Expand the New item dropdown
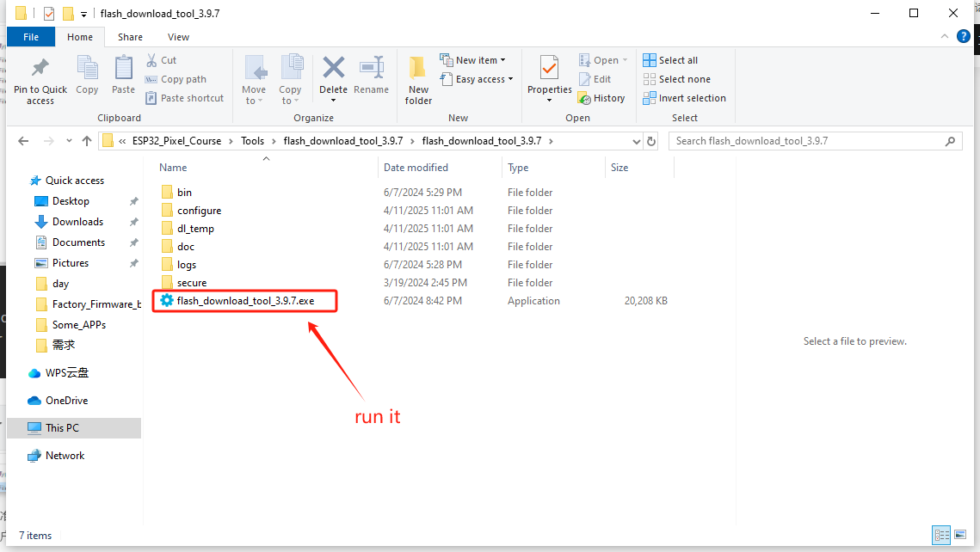Screen dimensions: 980x552 click(x=502, y=60)
